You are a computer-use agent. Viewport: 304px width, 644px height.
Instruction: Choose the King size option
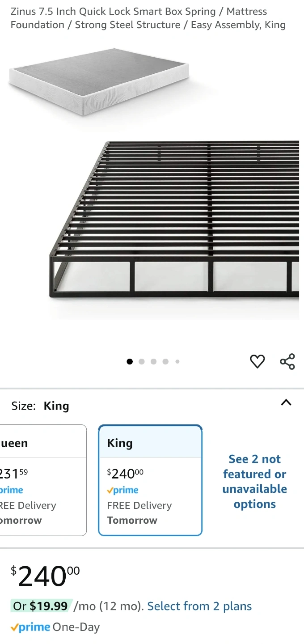point(150,480)
